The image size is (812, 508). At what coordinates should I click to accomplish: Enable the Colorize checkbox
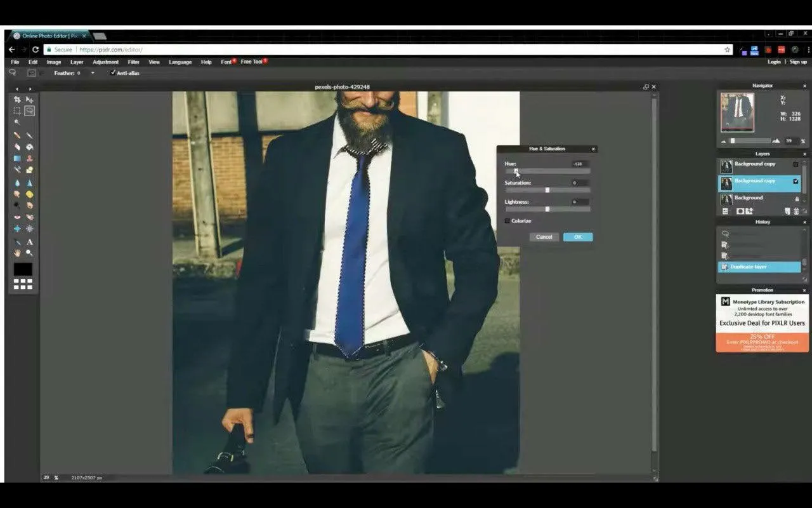click(507, 221)
